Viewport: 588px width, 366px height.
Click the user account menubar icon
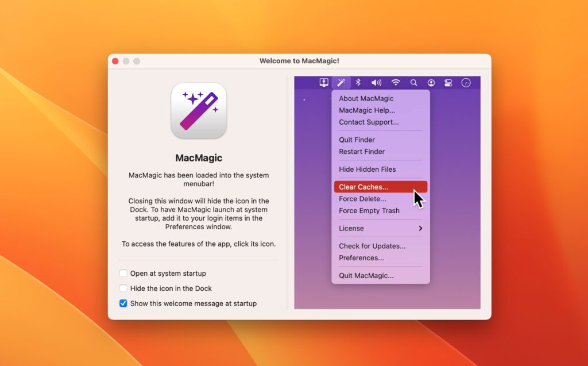(x=431, y=82)
